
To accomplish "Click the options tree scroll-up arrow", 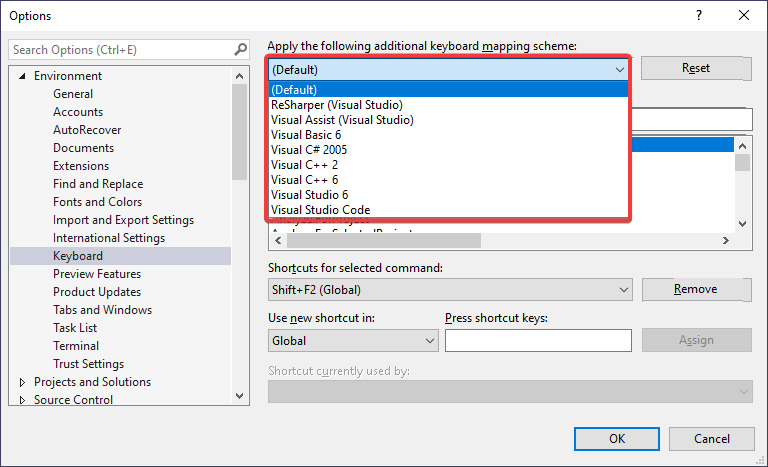I will click(x=239, y=76).
